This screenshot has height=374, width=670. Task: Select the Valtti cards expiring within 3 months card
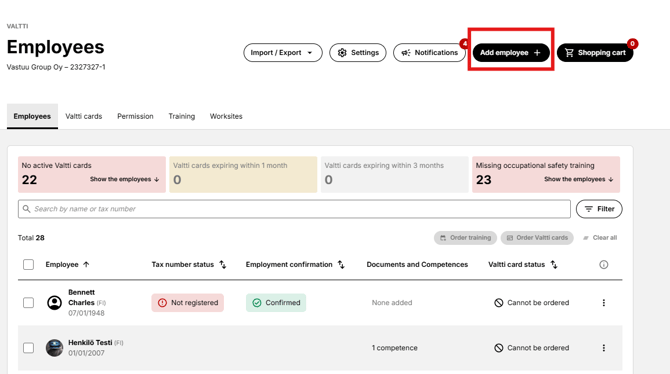[394, 174]
